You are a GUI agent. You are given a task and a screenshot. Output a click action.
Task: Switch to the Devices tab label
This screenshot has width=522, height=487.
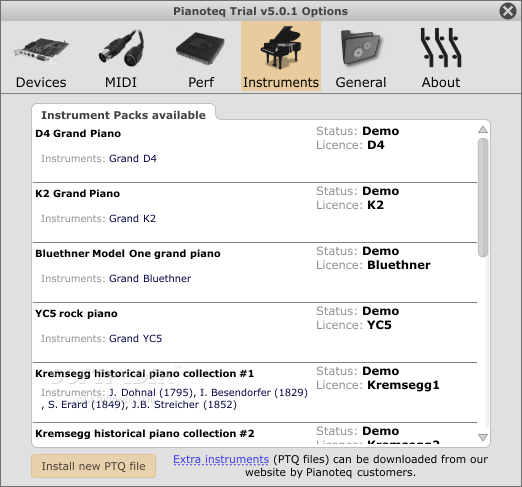(41, 82)
